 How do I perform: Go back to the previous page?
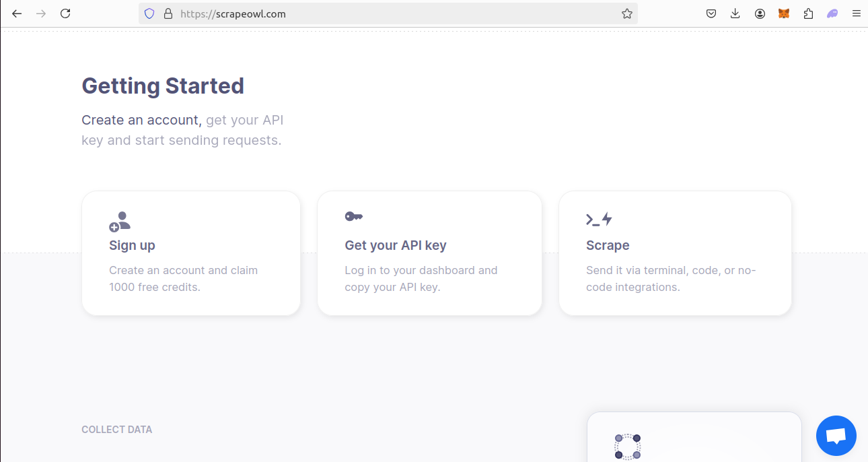point(17,13)
